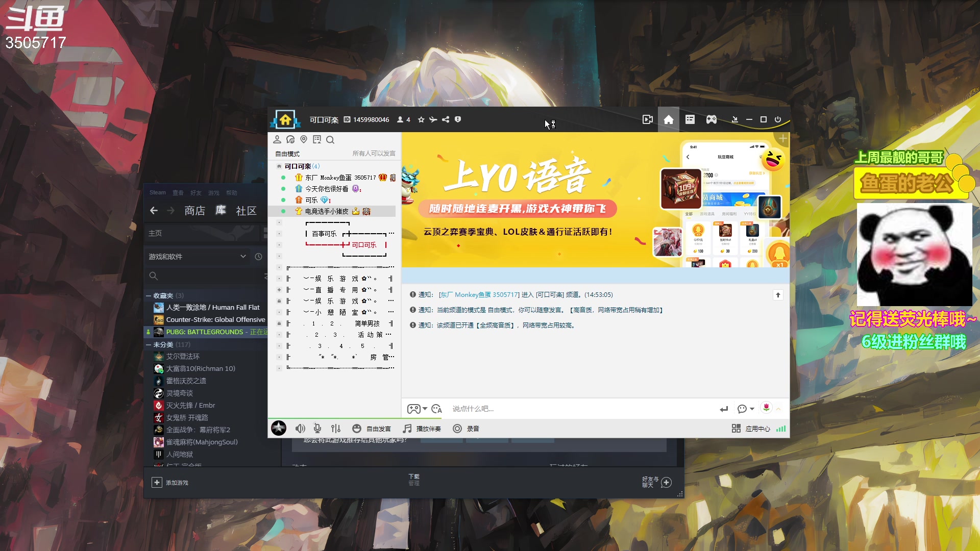Open the game controller tab icon
The image size is (980, 551).
pyautogui.click(x=711, y=119)
